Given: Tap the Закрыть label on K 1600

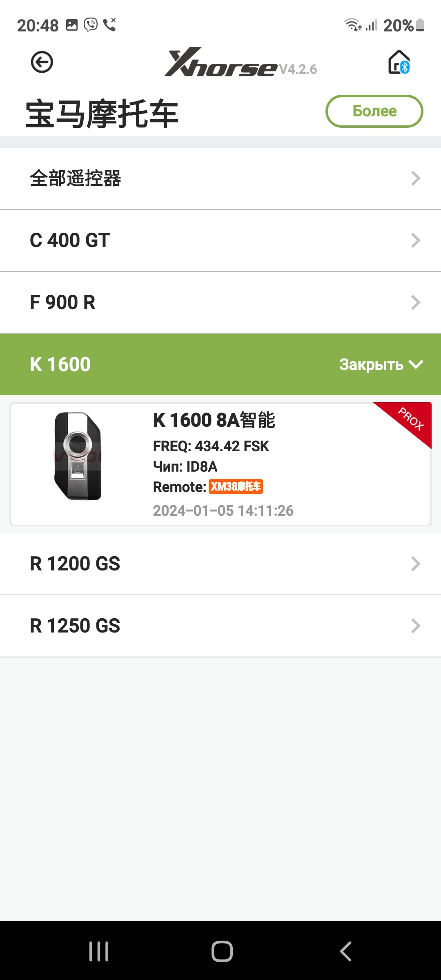Looking at the screenshot, I should click(371, 365).
